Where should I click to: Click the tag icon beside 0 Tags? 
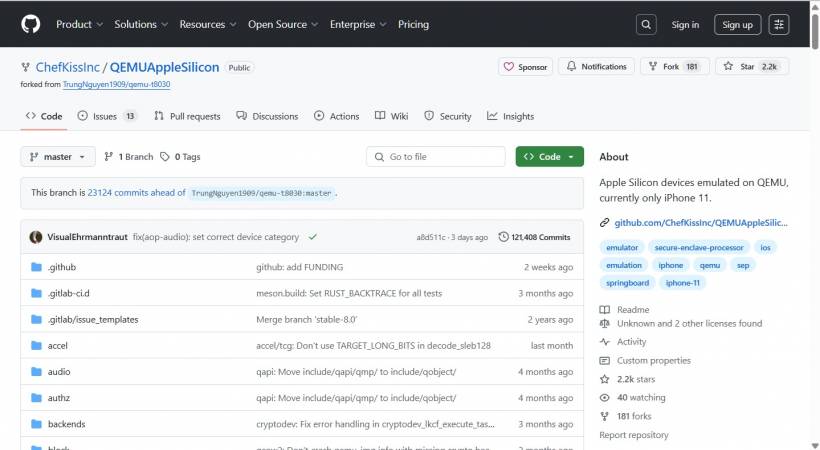point(165,156)
